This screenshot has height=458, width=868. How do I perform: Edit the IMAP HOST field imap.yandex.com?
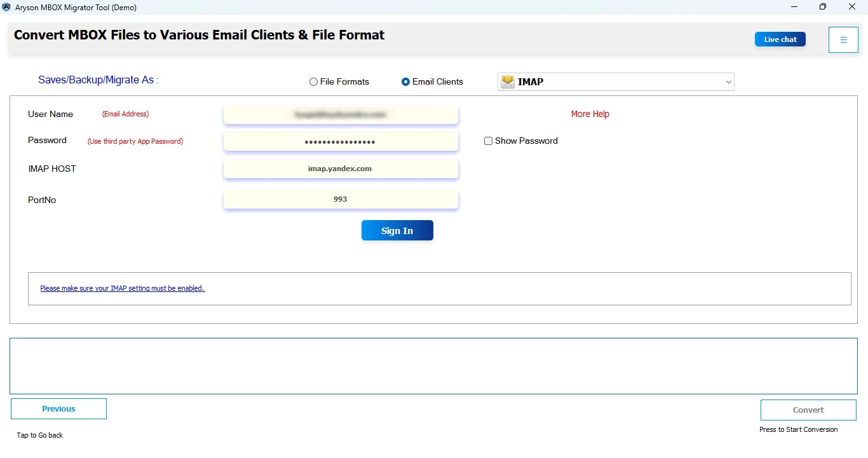(x=341, y=169)
